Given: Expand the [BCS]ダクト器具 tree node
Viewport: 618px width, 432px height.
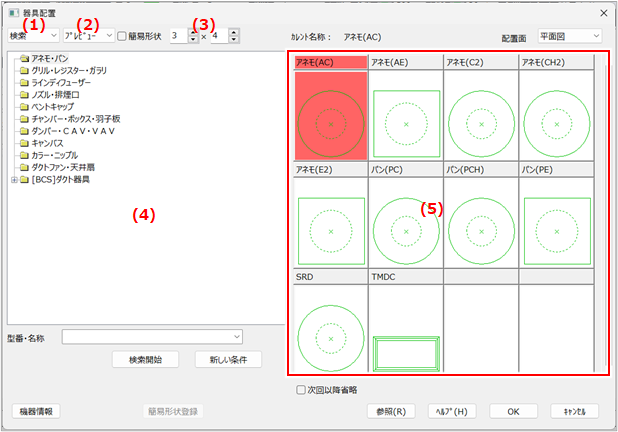Looking at the screenshot, I should [x=12, y=180].
